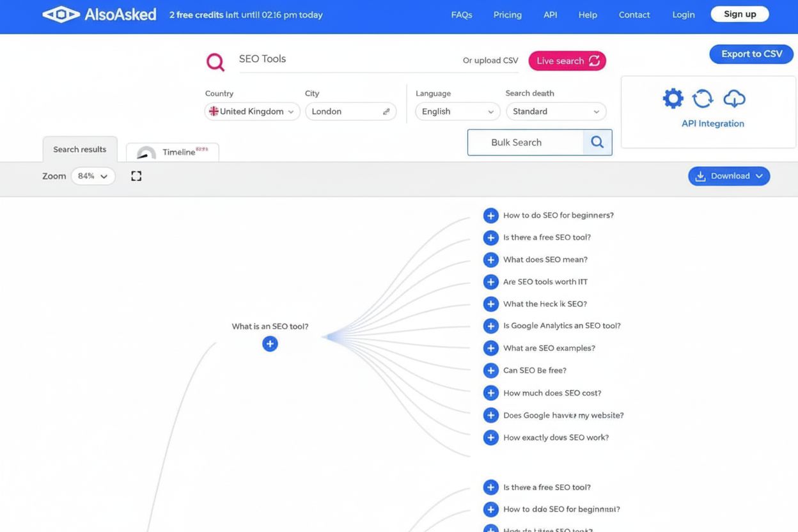Screen dimensions: 798x532
Task: Click the AlsoAsked eye logo icon
Action: (61, 13)
